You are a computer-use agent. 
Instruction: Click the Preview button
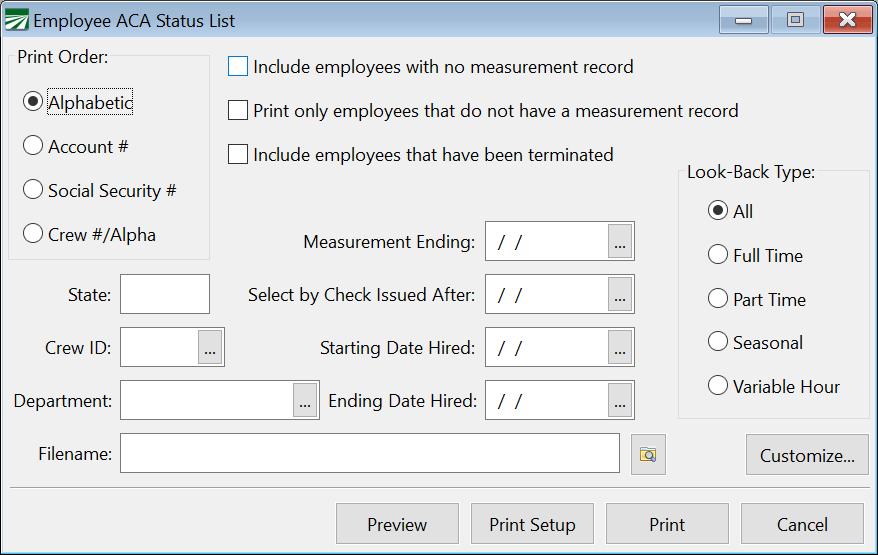pos(397,524)
